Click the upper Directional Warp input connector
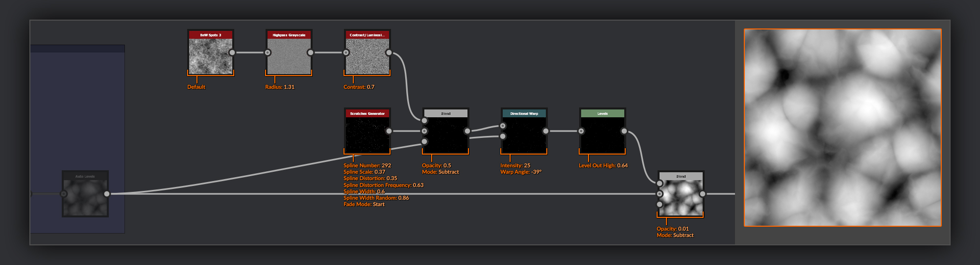The height and width of the screenshot is (265, 980). [503, 126]
